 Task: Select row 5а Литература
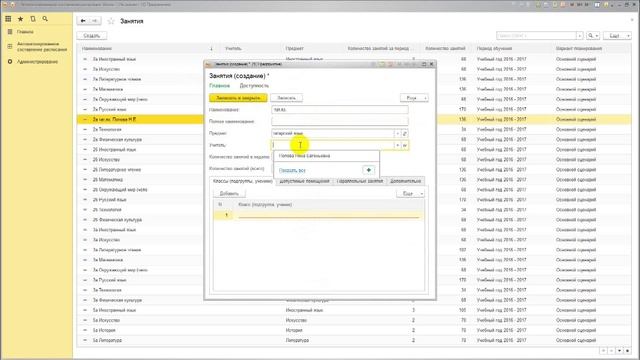[x=353, y=340]
